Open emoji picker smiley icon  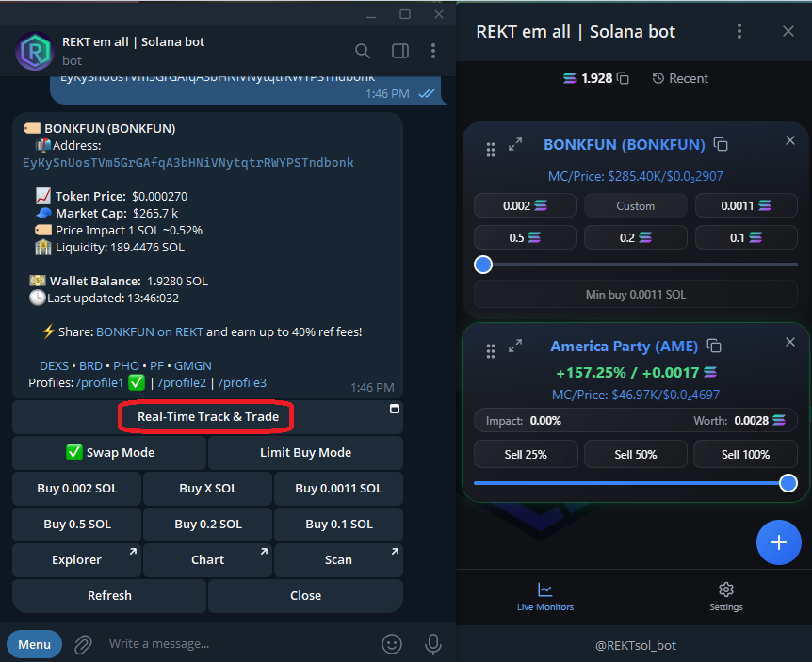[392, 644]
